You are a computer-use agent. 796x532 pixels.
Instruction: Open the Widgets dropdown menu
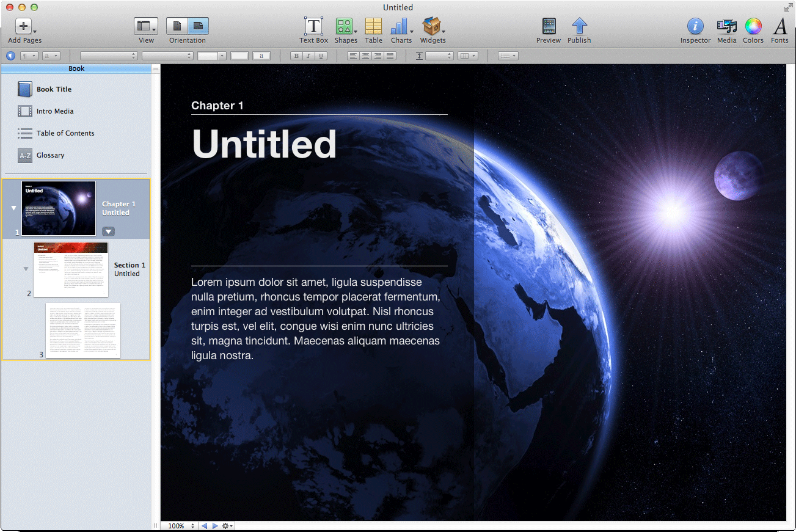click(433, 26)
